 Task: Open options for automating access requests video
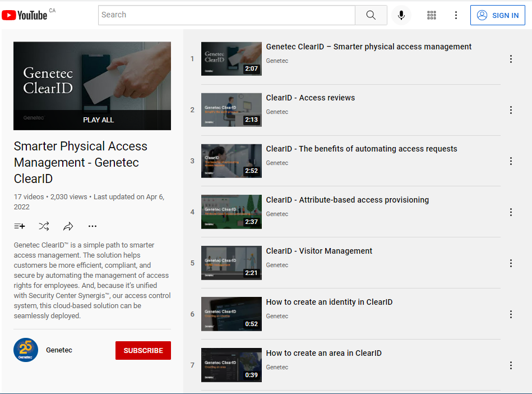click(511, 161)
